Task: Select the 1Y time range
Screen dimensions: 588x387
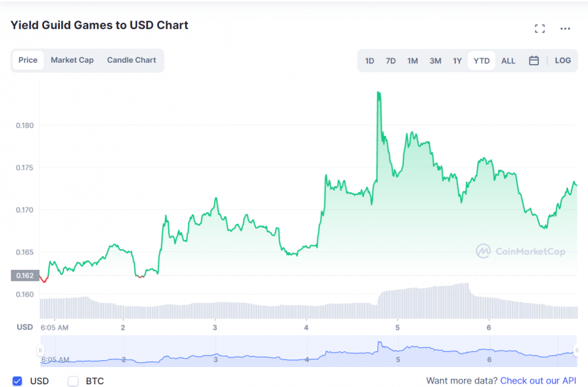Action: tap(457, 61)
